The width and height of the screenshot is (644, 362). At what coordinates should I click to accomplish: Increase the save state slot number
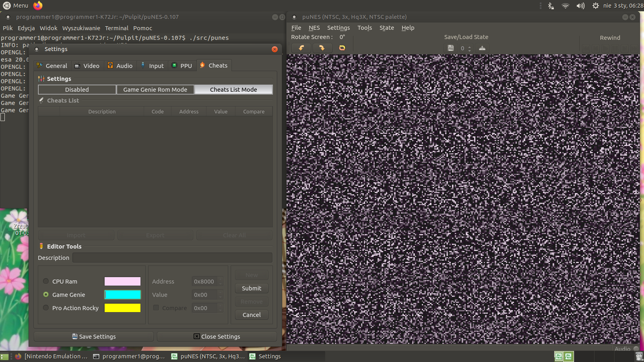[469, 46]
